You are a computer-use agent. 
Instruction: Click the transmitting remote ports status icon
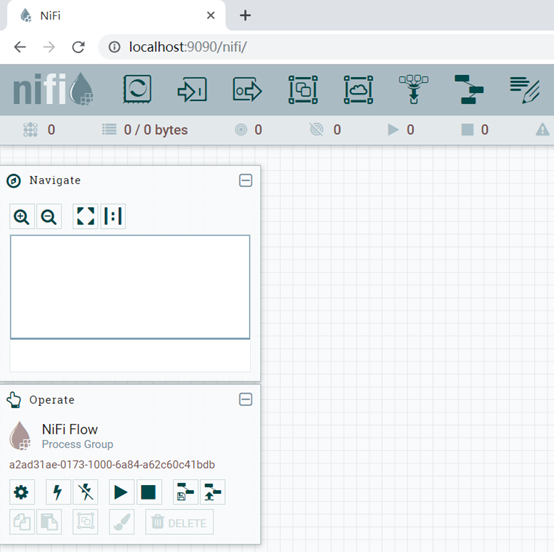click(x=241, y=130)
